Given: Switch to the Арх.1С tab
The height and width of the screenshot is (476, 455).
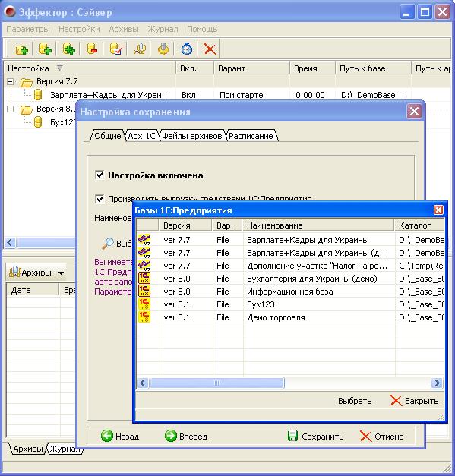Looking at the screenshot, I should click(141, 136).
